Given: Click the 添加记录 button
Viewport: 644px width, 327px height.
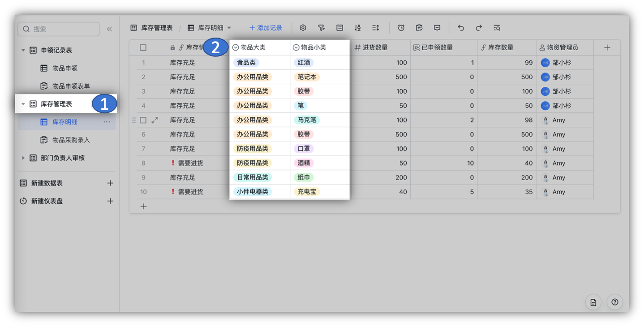Looking at the screenshot, I should [x=266, y=28].
